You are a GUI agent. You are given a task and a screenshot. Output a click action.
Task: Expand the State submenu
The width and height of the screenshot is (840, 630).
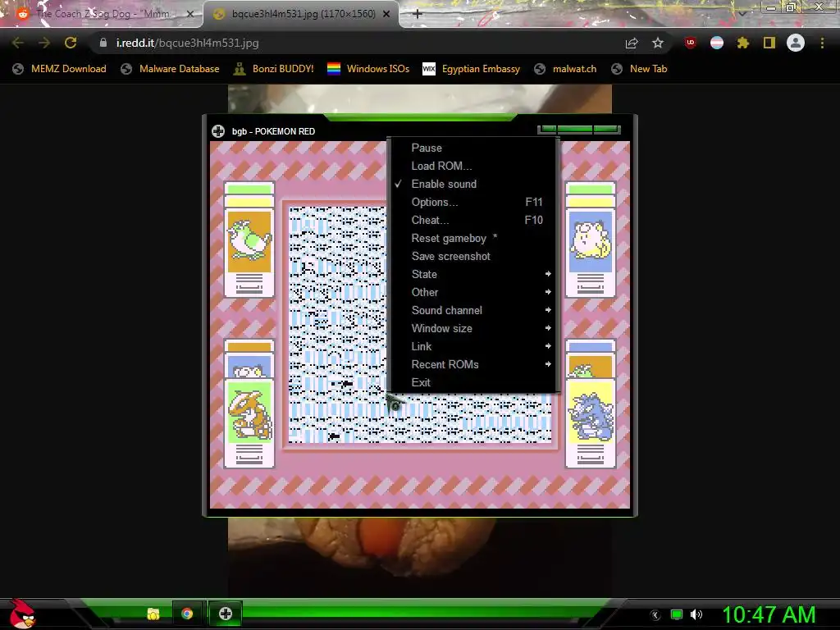coord(473,274)
